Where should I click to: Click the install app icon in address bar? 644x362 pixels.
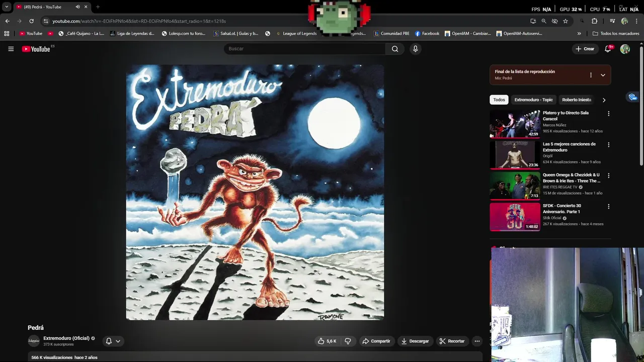coord(533,21)
